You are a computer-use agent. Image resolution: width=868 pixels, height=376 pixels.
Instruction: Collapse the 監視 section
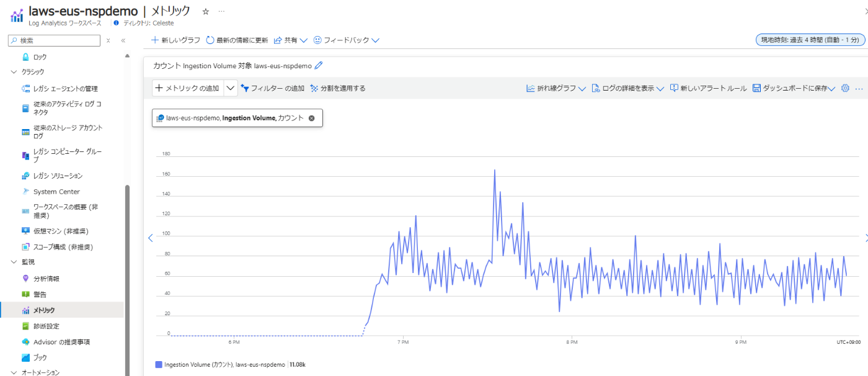14,262
